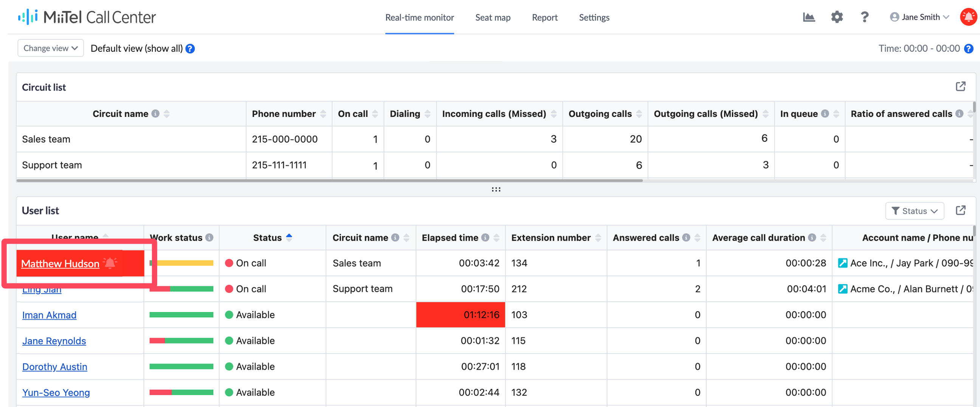This screenshot has height=407, width=980.
Task: Click the panel divider drag handle dots
Action: click(496, 189)
